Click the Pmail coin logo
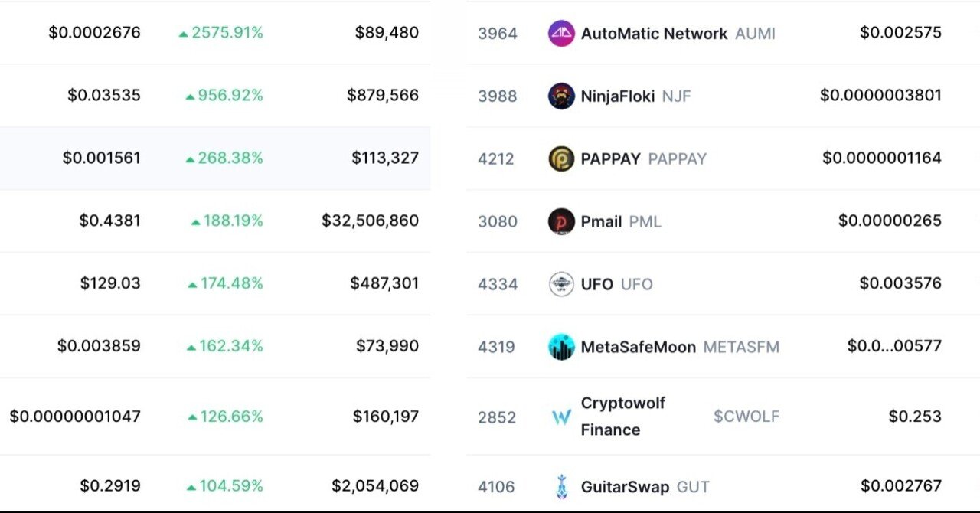The image size is (980, 513). coord(561,222)
